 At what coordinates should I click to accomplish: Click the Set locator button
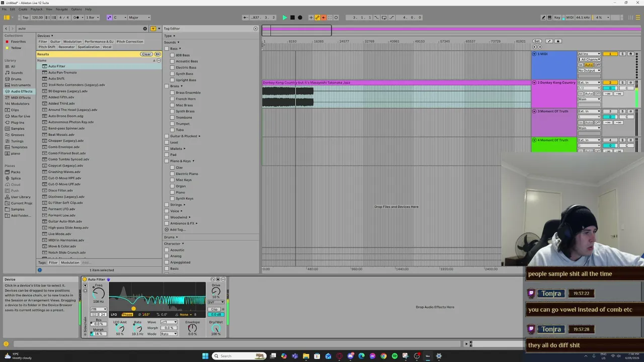(537, 41)
